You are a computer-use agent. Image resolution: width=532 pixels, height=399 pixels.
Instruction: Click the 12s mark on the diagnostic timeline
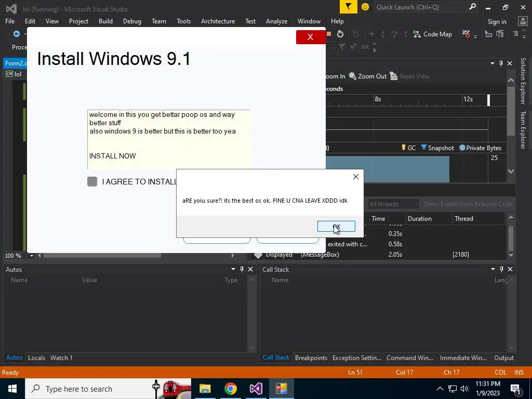(x=468, y=99)
